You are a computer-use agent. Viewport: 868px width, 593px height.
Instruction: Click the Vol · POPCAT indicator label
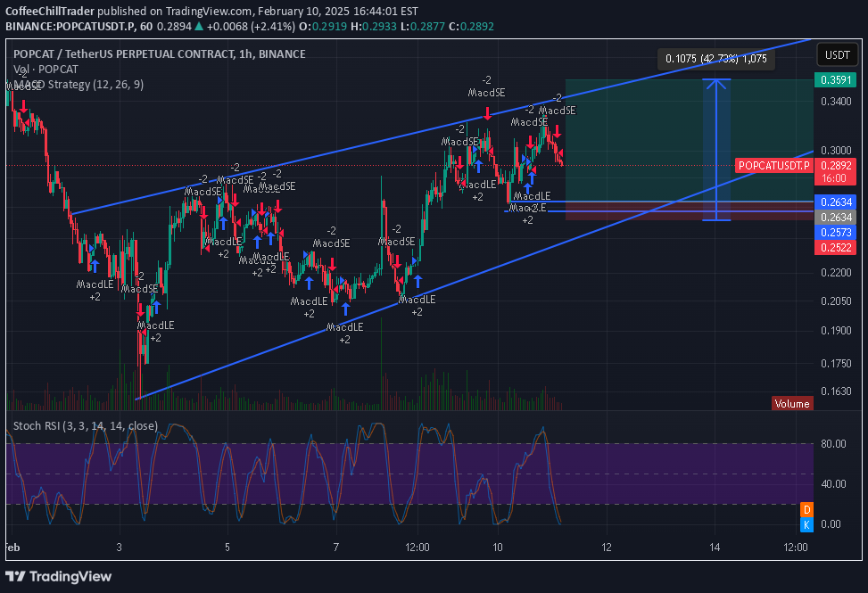point(45,70)
